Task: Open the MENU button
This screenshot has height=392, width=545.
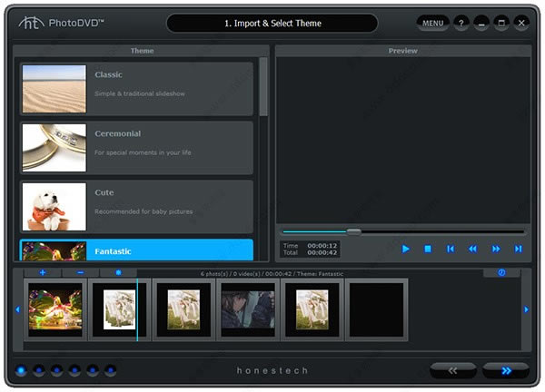Action: pos(432,24)
